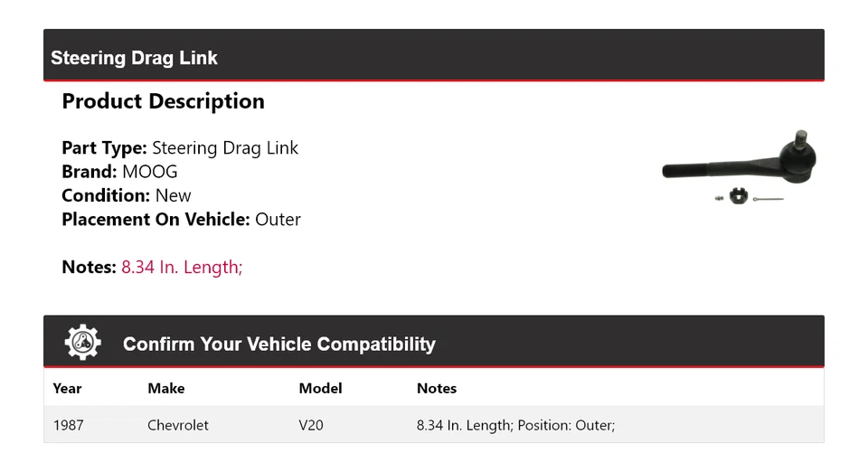
Task: Click the red 8.34 In. Length note
Action: click(182, 267)
